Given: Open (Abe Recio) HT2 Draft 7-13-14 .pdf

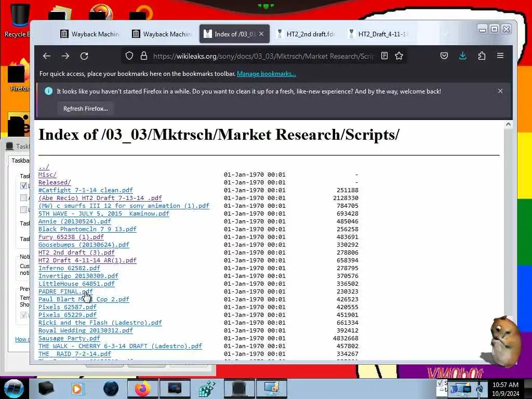Looking at the screenshot, I should click(x=100, y=198).
